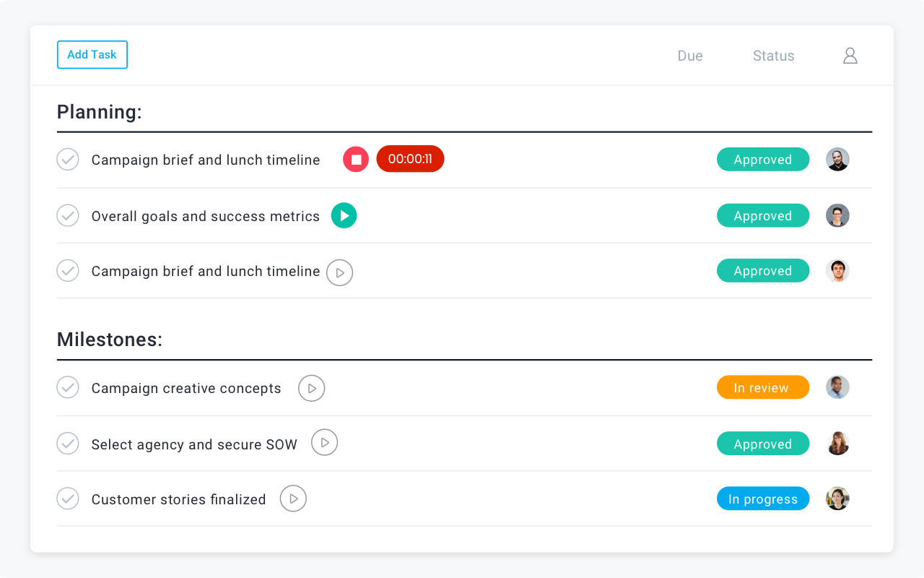The height and width of the screenshot is (578, 924).
Task: Stop the running timer on Campaign brief task
Action: pos(355,159)
